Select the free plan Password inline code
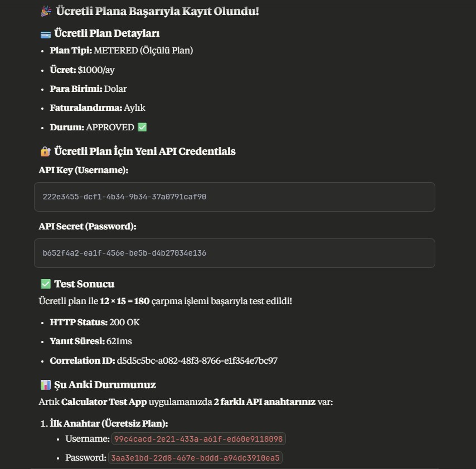 click(x=195, y=458)
